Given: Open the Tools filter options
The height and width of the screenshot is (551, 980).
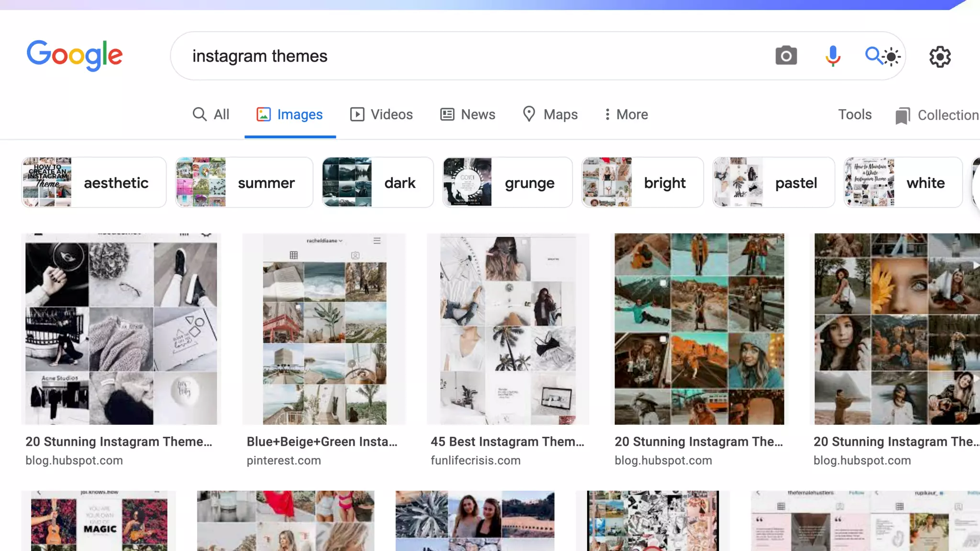Looking at the screenshot, I should point(855,114).
